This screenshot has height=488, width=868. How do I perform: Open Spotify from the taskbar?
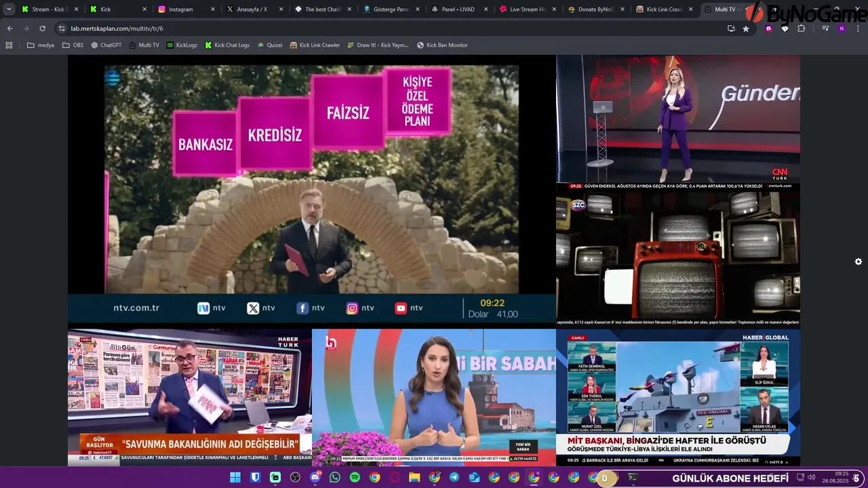pyautogui.click(x=355, y=478)
